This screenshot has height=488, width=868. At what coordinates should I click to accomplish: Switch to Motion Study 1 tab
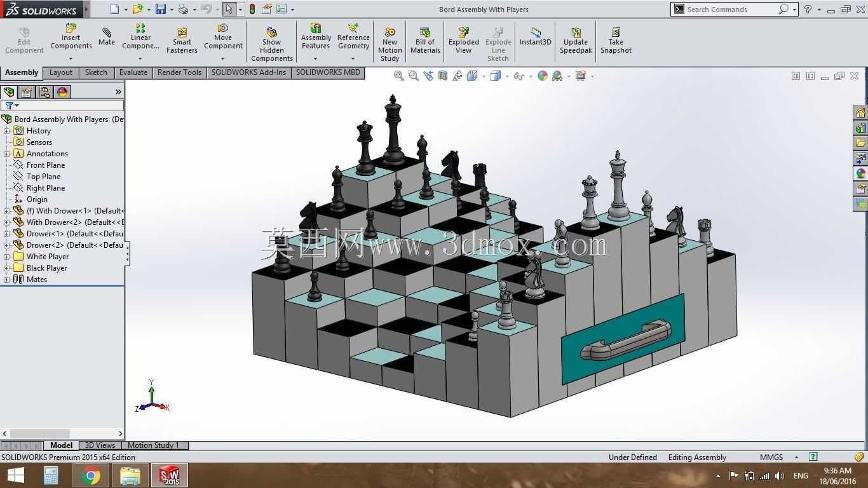click(153, 445)
